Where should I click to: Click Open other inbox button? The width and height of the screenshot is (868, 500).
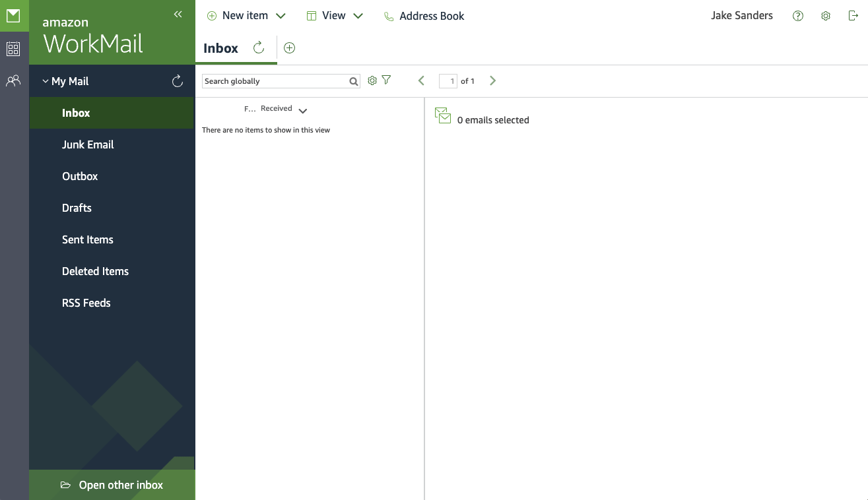pyautogui.click(x=112, y=485)
